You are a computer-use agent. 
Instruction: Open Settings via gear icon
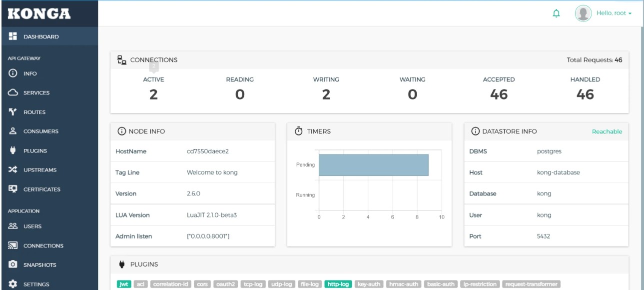click(13, 284)
